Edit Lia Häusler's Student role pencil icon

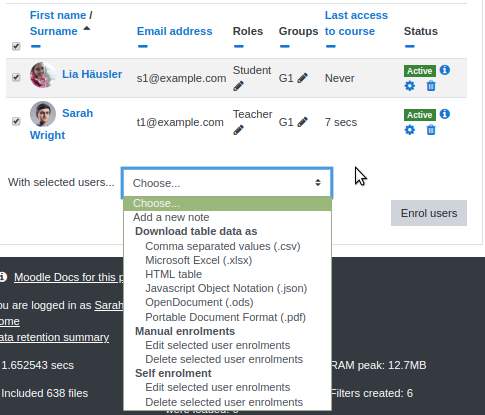click(238, 86)
